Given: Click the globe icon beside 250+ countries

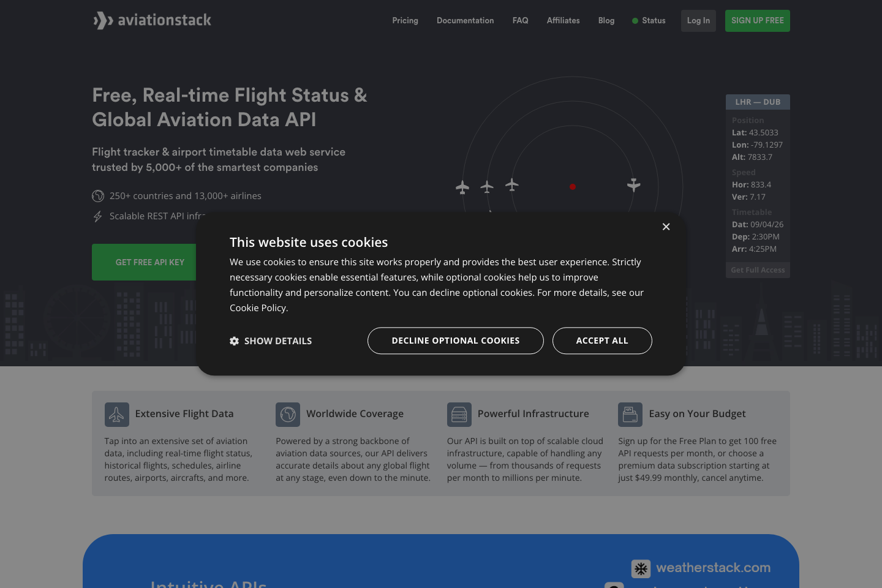Looking at the screenshot, I should [98, 196].
